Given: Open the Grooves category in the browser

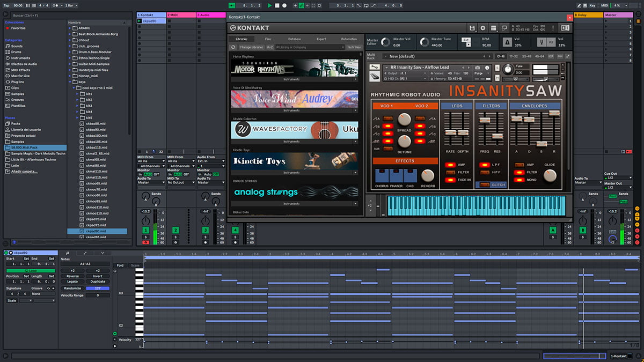Looking at the screenshot, I should [15, 100].
